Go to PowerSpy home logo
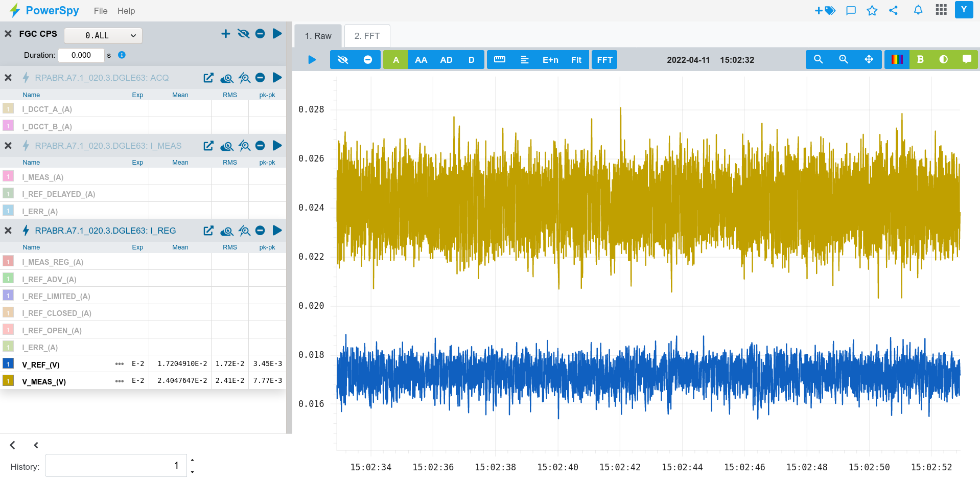This screenshot has width=980, height=479. click(x=44, y=10)
